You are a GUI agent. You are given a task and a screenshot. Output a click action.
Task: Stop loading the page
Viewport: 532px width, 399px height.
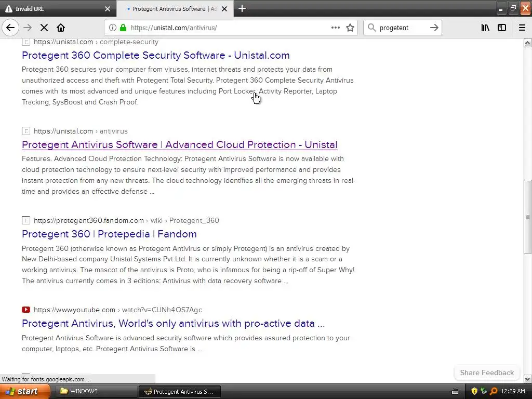(44, 28)
